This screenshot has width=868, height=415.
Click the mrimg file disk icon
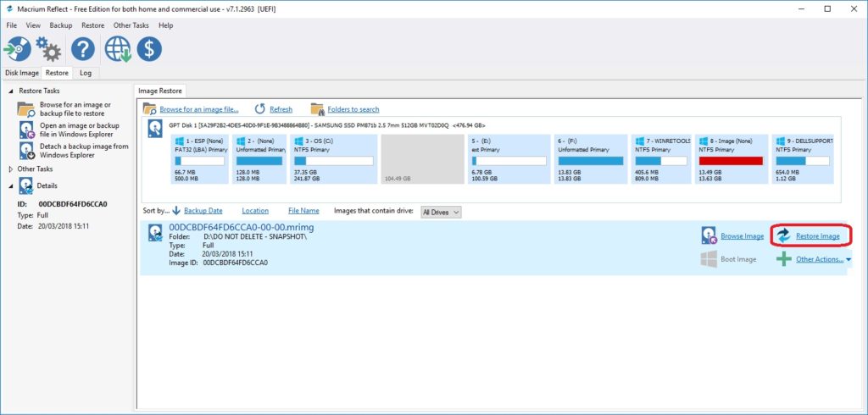[x=155, y=232]
